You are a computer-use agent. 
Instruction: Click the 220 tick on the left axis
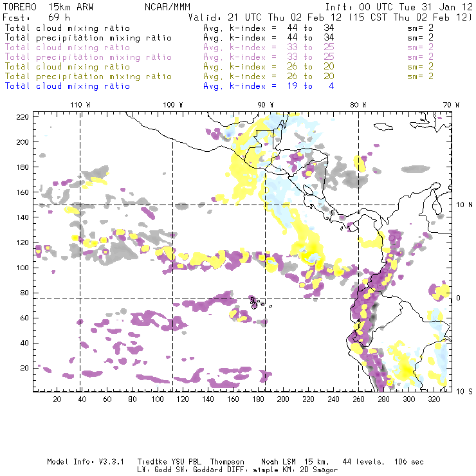pyautogui.click(x=23, y=116)
